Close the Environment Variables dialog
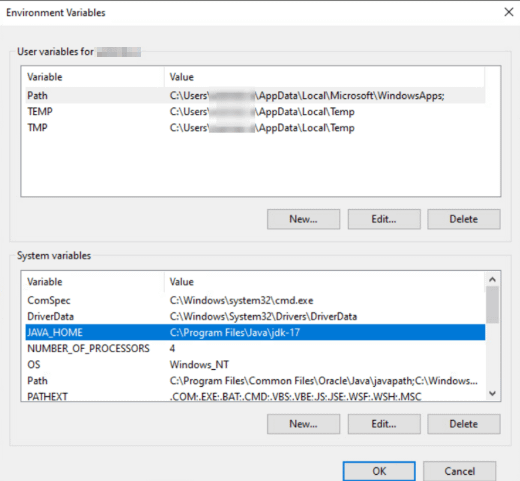The width and height of the screenshot is (520, 481). click(x=509, y=12)
